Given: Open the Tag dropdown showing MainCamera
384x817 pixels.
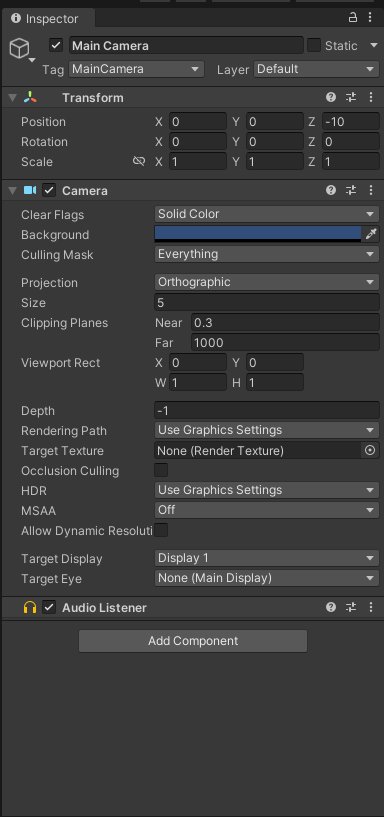Looking at the screenshot, I should 136,69.
